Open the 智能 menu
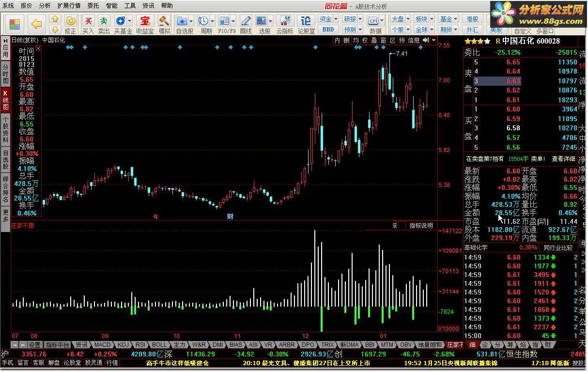This screenshot has height=372, width=588. point(111,6)
